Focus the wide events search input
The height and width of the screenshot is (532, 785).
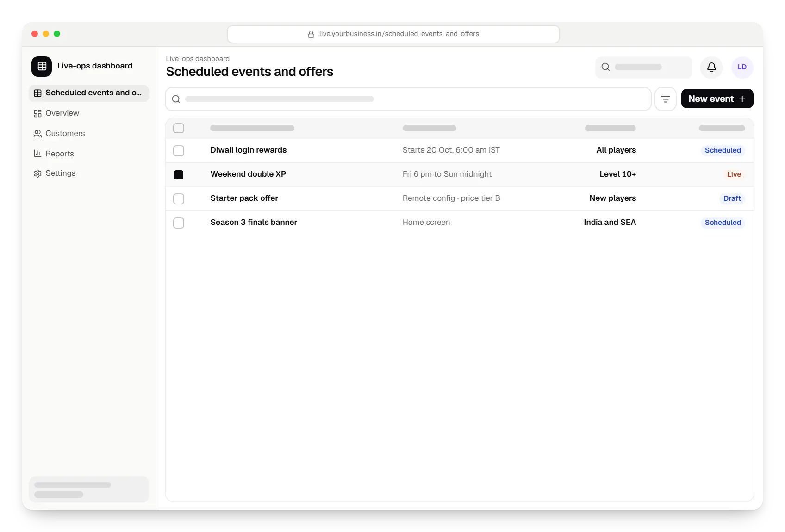pyautogui.click(x=408, y=99)
